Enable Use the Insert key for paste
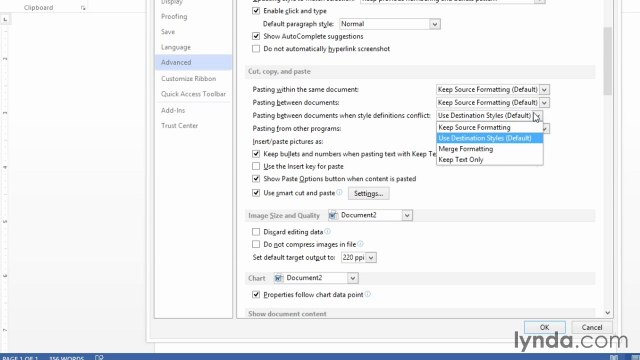 click(256, 166)
